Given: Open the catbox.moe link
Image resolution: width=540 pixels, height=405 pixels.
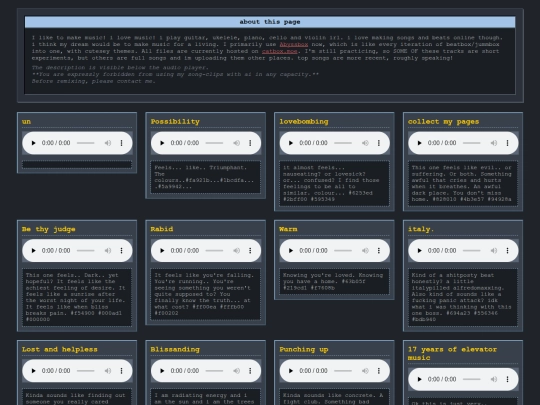Looking at the screenshot, I should point(279,51).
